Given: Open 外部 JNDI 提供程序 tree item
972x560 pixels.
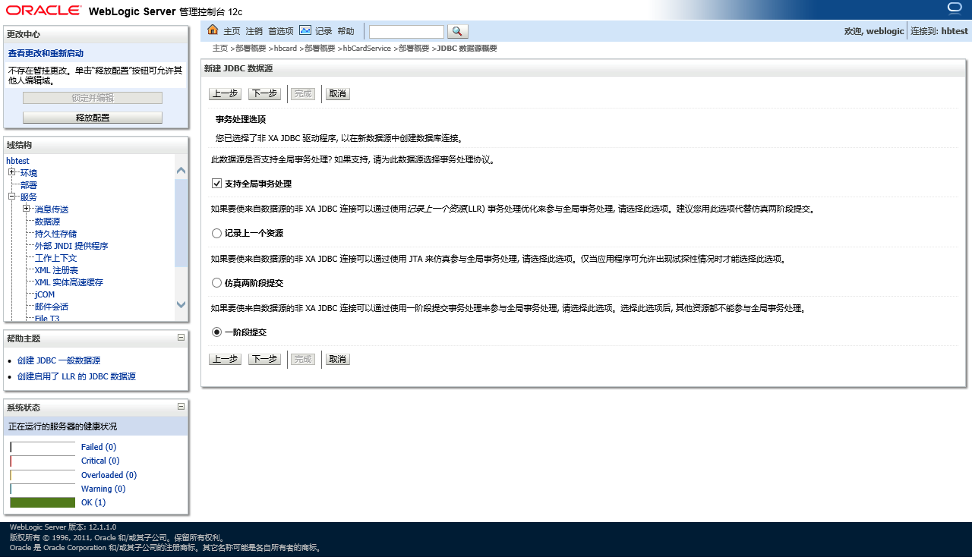Looking at the screenshot, I should click(71, 246).
